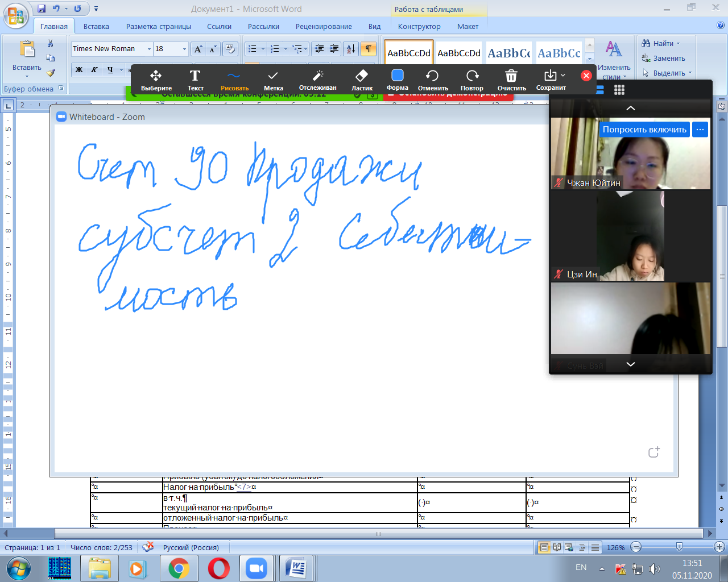Toggle bold (Ж) formatting in Word
Viewport: 728px width, 582px height.
[79, 70]
